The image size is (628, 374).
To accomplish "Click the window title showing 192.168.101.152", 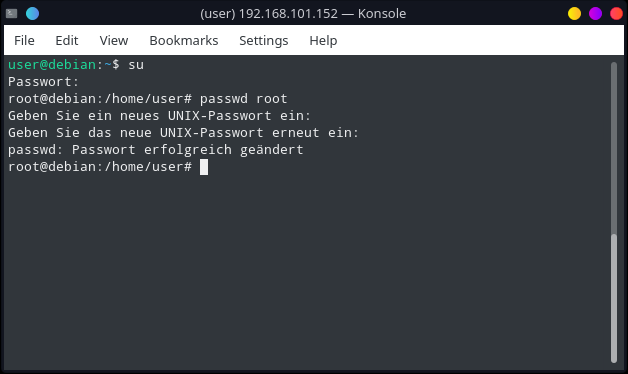I will coord(303,14).
